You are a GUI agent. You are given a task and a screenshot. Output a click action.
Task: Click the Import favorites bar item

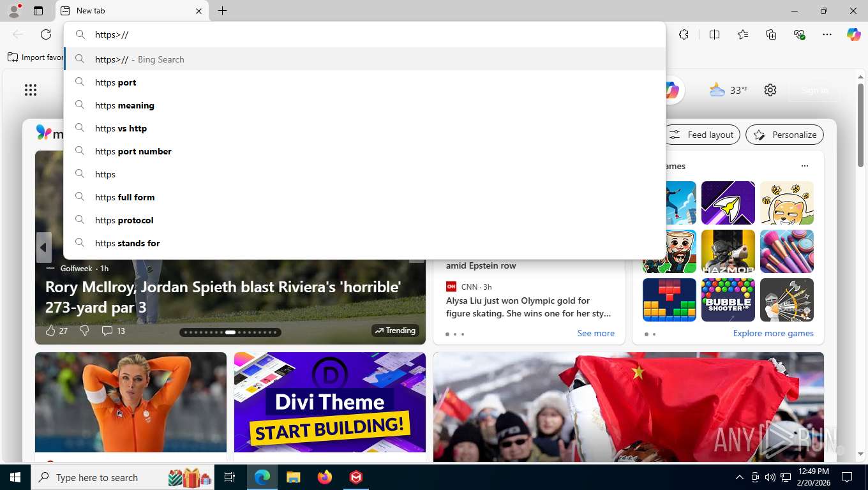pos(36,57)
